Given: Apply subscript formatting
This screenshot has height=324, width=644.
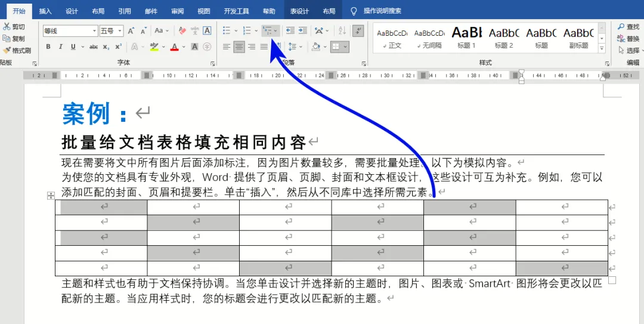Looking at the screenshot, I should pos(106,47).
